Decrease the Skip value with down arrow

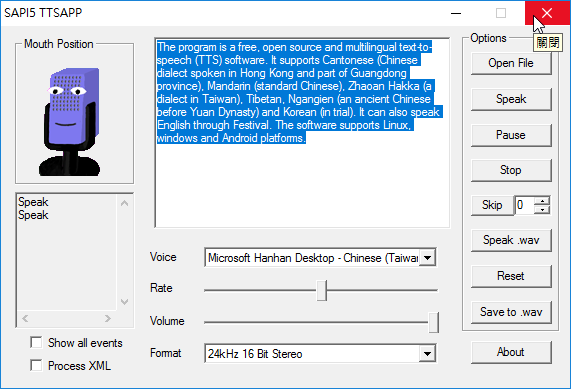tap(542, 210)
